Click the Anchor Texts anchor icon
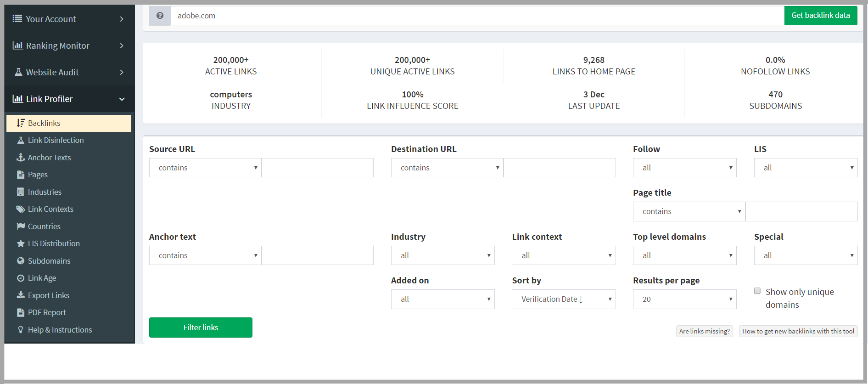Viewport: 868px width, 384px height. pyautogui.click(x=21, y=157)
